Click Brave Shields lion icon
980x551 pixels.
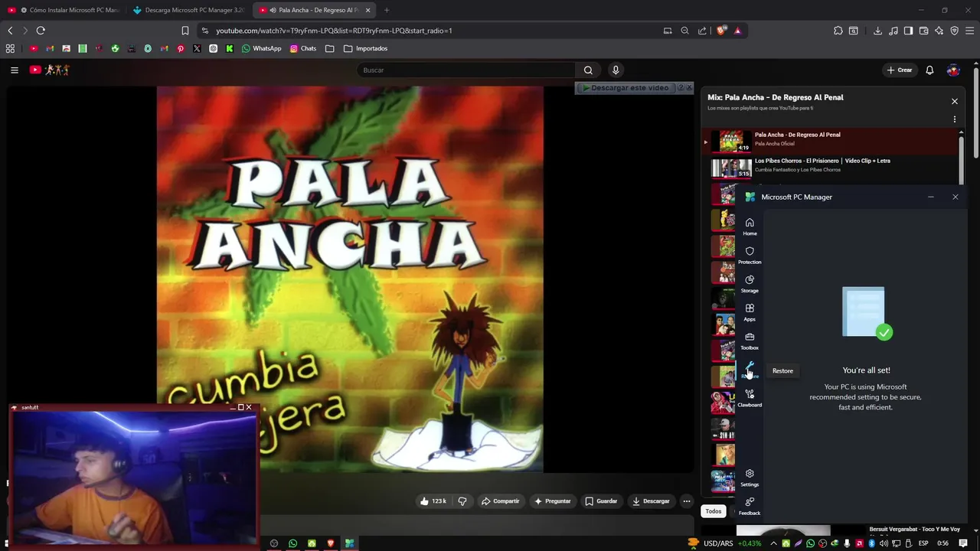[x=720, y=31]
